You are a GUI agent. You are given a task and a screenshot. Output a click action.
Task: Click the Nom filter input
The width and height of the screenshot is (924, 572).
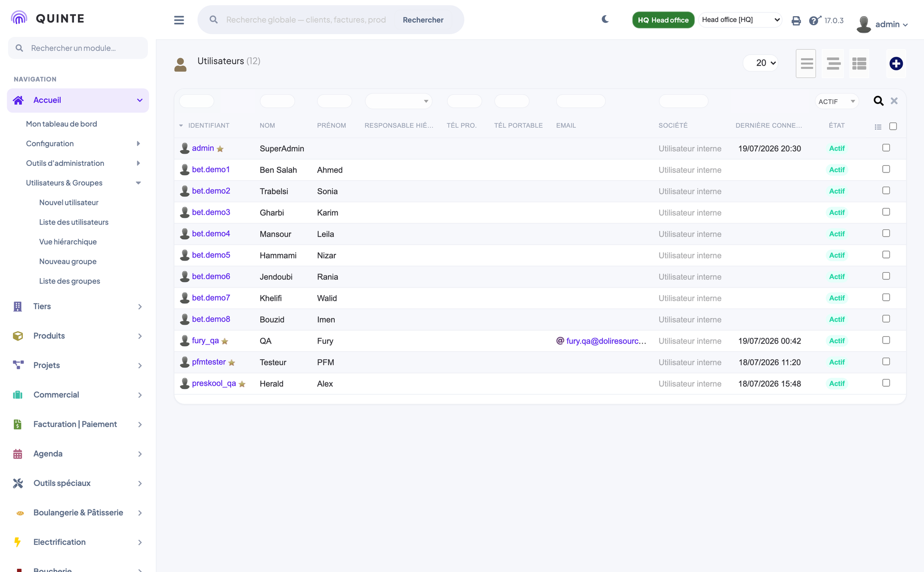(277, 101)
